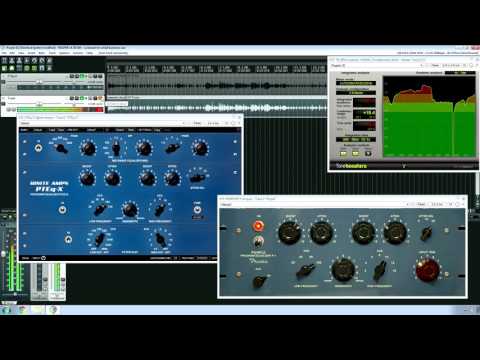Click the waveform item on the second track

pyautogui.click(x=217, y=108)
